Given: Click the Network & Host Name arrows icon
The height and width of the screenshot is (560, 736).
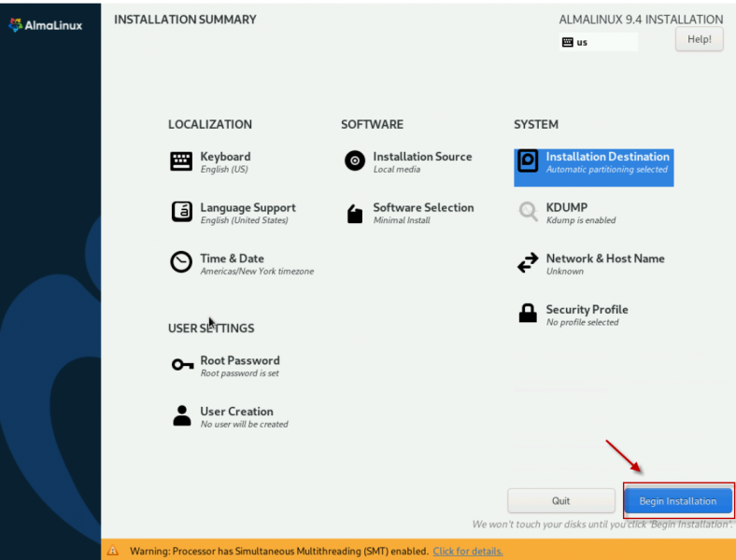Looking at the screenshot, I should click(x=528, y=262).
